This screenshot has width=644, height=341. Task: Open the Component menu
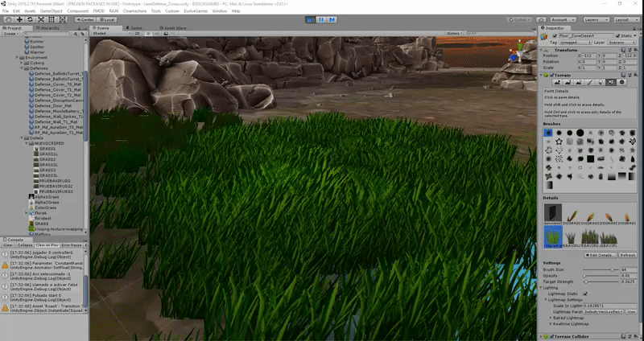[77, 11]
